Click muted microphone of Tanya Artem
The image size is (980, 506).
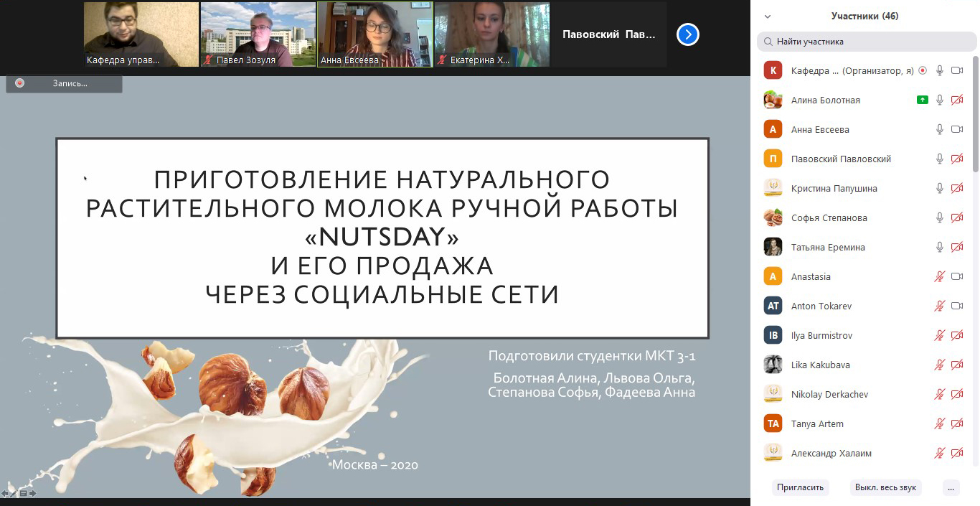click(939, 423)
